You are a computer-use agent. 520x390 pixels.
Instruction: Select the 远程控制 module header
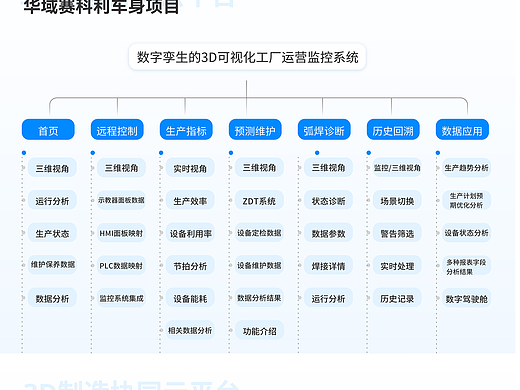pyautogui.click(x=117, y=130)
